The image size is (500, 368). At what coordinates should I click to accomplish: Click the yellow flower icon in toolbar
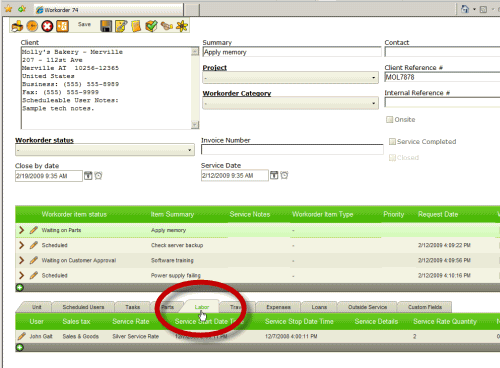click(182, 26)
